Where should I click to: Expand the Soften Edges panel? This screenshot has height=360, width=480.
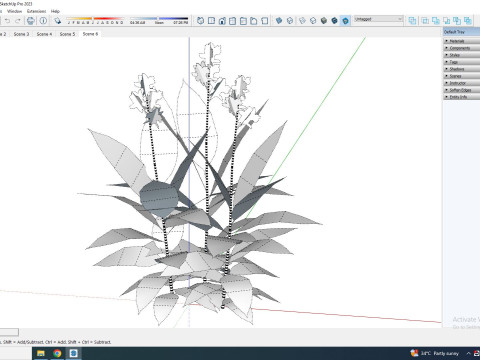(462, 90)
